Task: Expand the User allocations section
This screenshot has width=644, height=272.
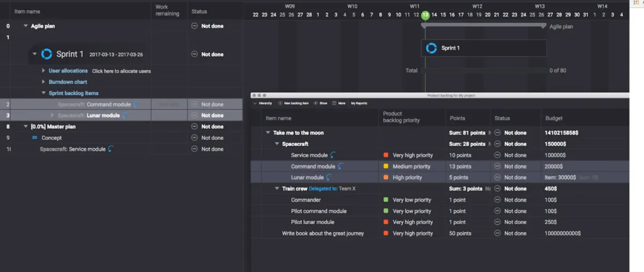Action: [x=43, y=71]
